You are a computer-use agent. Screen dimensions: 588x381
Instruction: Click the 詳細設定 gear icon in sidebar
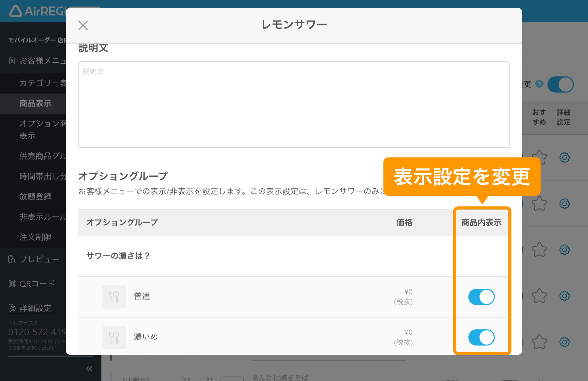(12, 308)
